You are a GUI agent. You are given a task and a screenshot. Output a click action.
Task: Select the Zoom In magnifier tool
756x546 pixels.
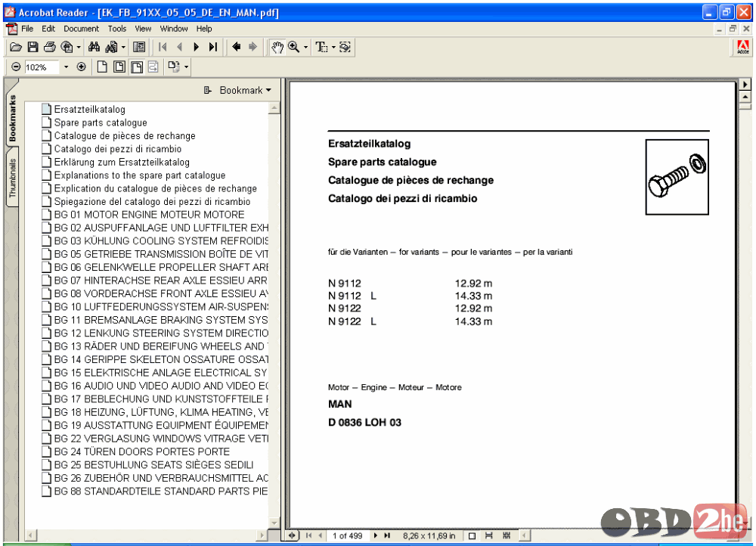pyautogui.click(x=293, y=47)
